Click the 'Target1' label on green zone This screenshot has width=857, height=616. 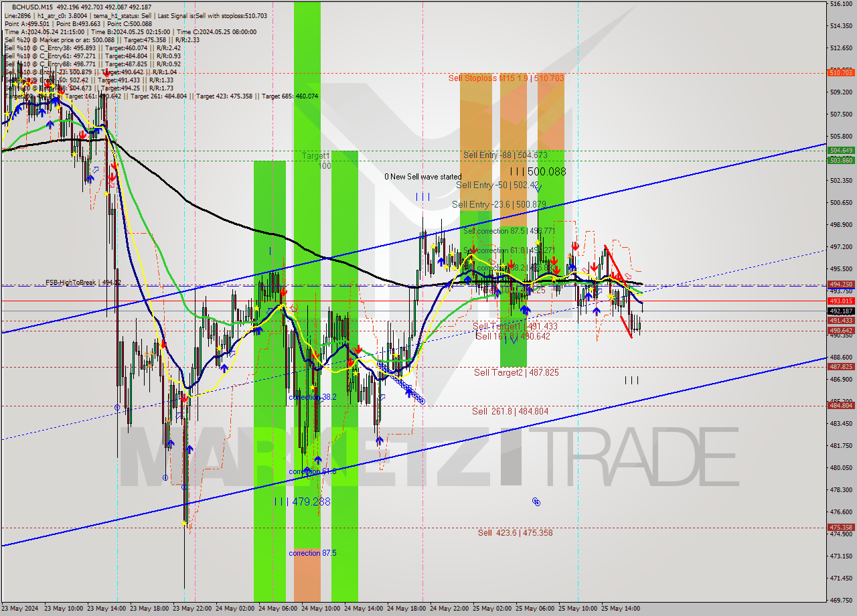tap(315, 155)
